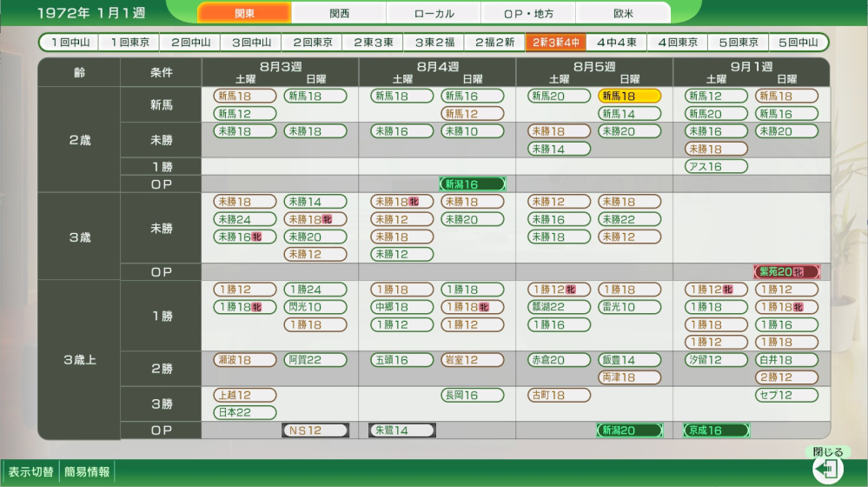Select the 未勝24 three-year-old maiden race

[245, 219]
